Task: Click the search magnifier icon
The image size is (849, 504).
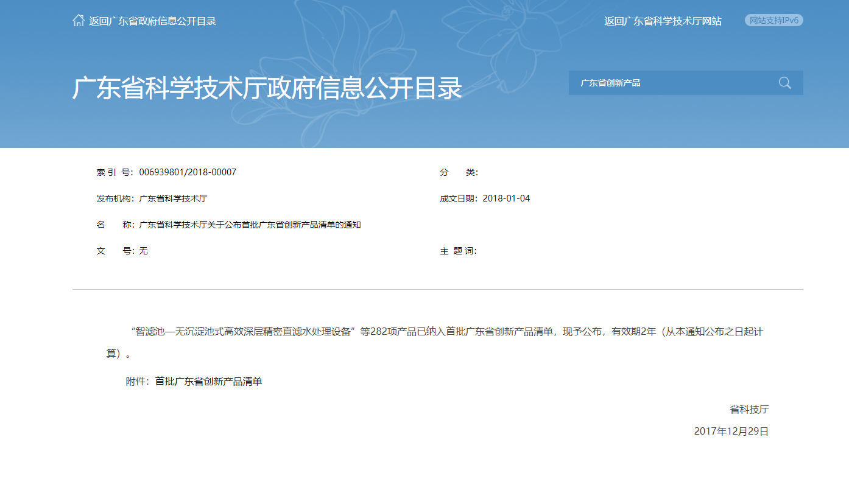Action: 784,83
